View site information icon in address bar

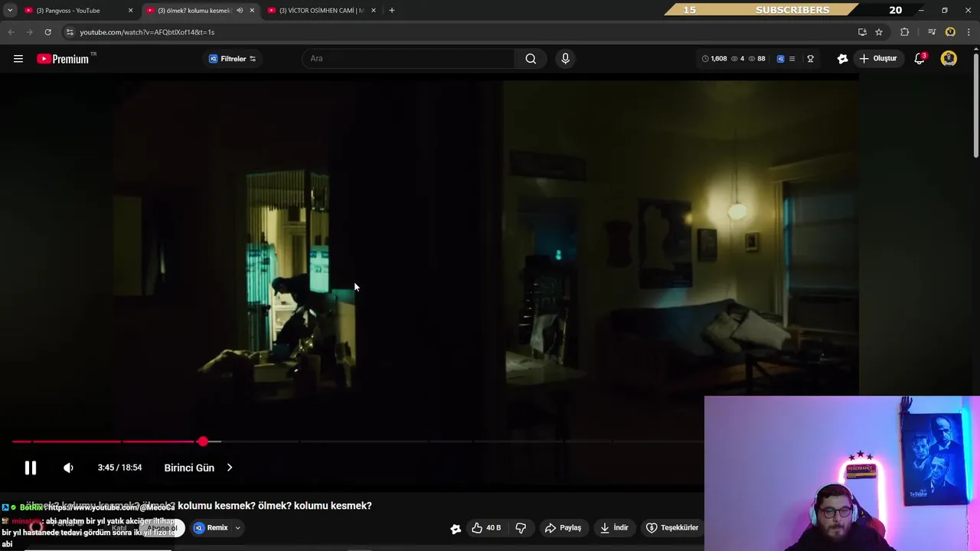(70, 32)
